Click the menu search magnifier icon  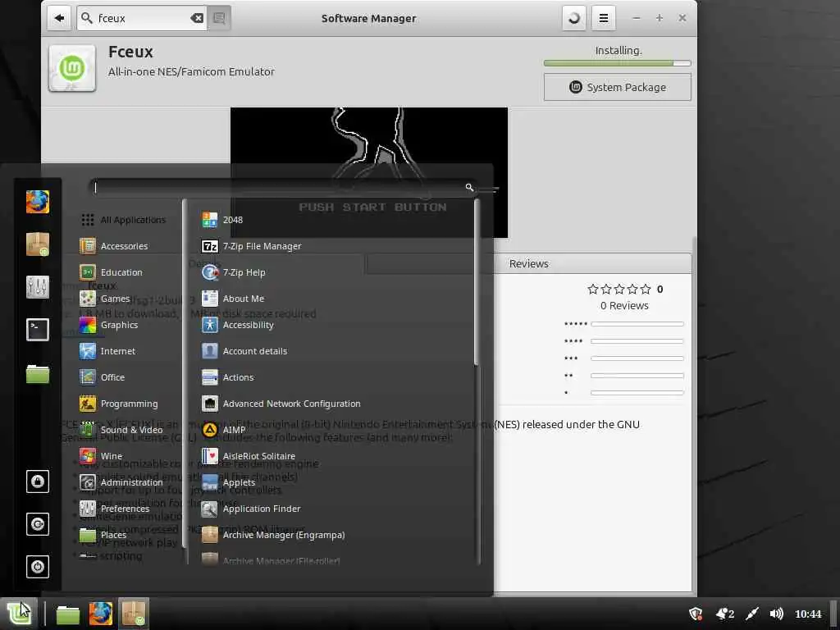pos(469,187)
